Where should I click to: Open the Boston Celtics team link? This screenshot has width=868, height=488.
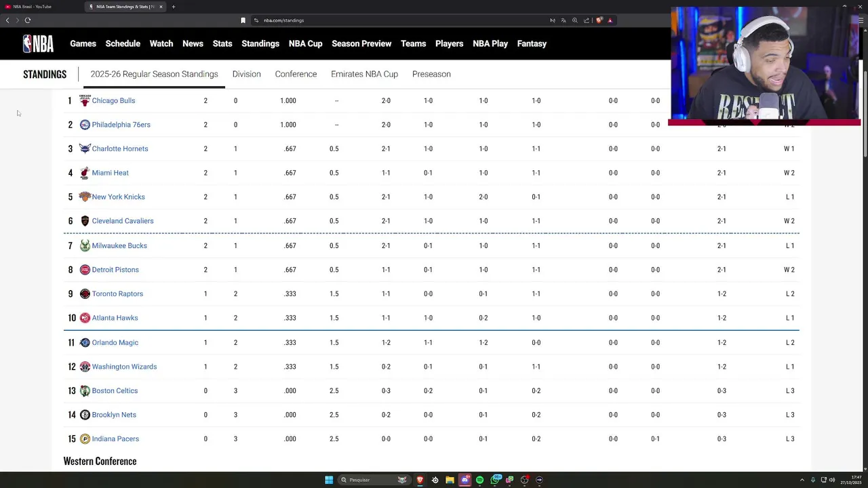point(115,390)
